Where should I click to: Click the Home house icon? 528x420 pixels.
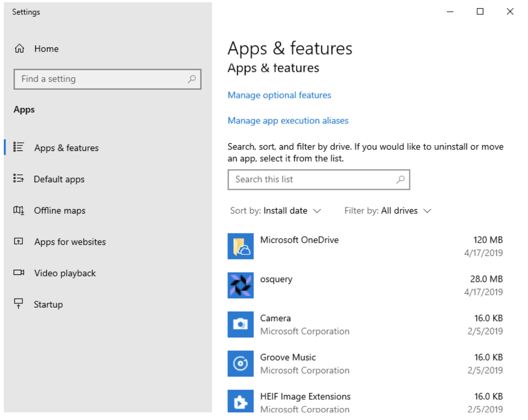19,49
